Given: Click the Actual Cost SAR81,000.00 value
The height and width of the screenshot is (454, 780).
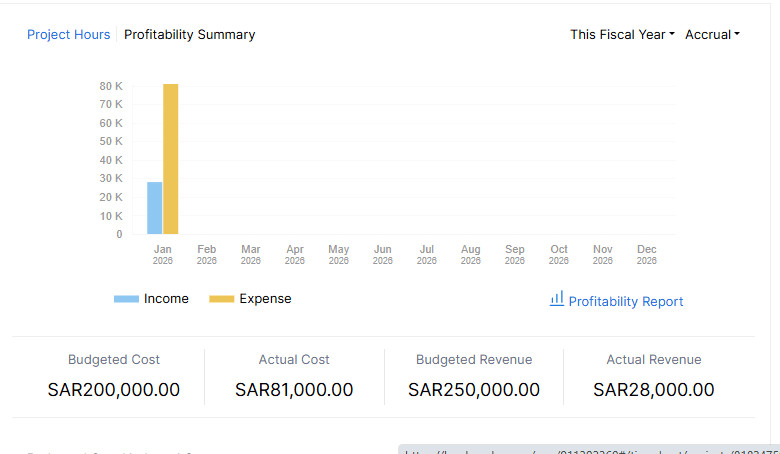Looking at the screenshot, I should (x=294, y=390).
